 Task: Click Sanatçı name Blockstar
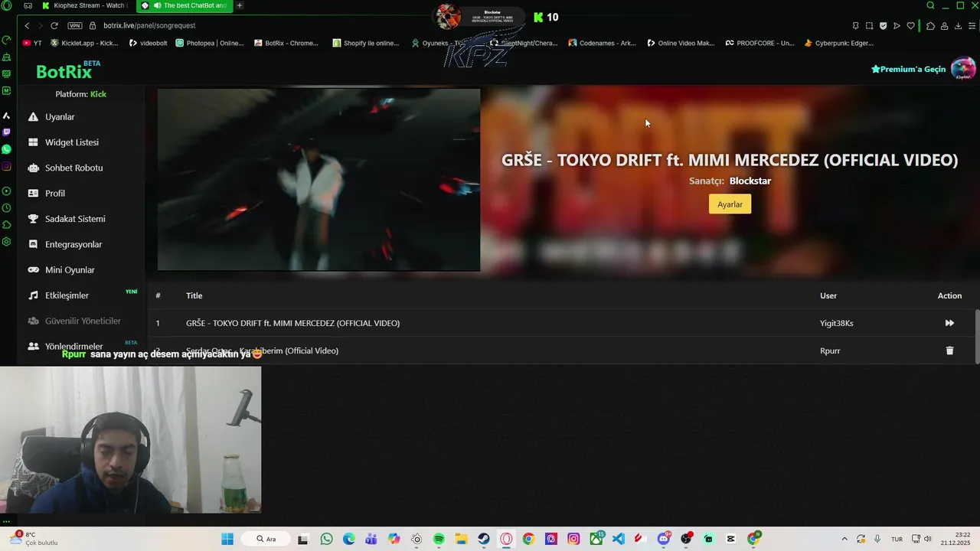[x=750, y=181]
